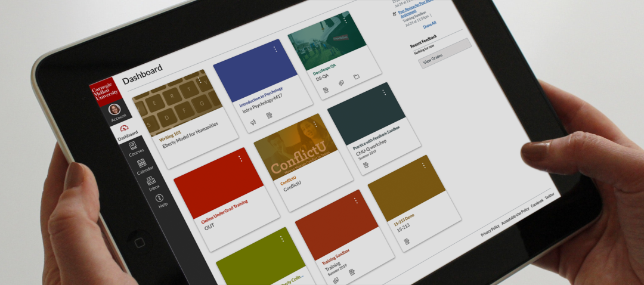Open three-dot menu on Online UnderGrad Training card
Image resolution: width=644 pixels, height=285 pixels.
(240, 158)
